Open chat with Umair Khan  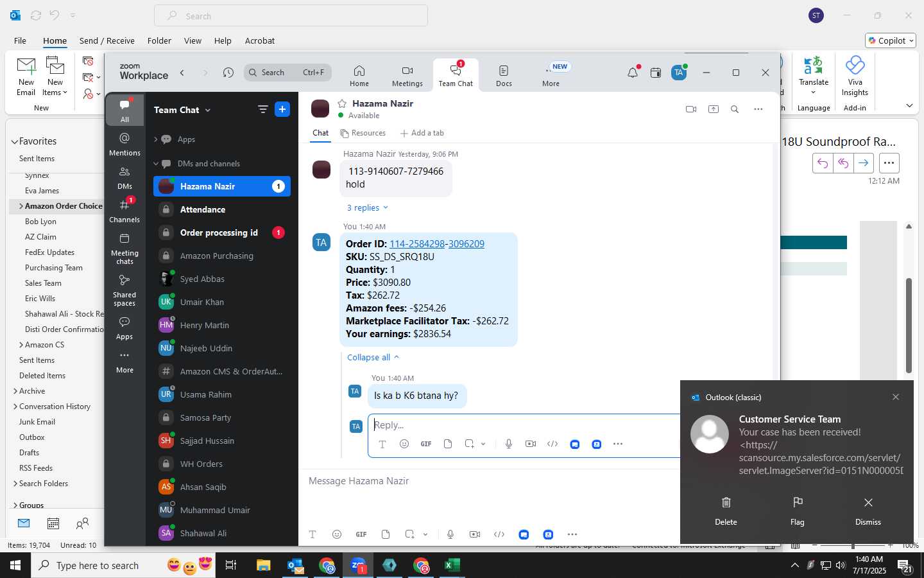point(222,302)
